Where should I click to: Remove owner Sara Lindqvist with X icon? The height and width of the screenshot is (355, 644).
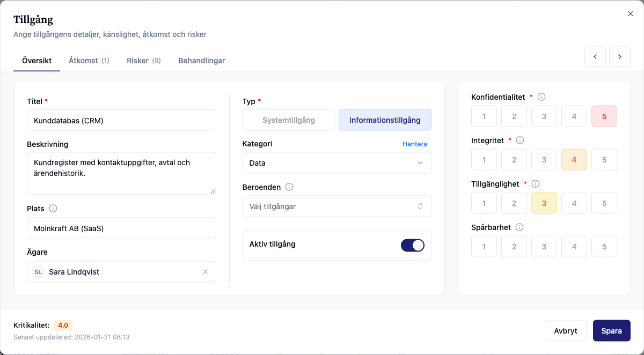click(x=206, y=272)
